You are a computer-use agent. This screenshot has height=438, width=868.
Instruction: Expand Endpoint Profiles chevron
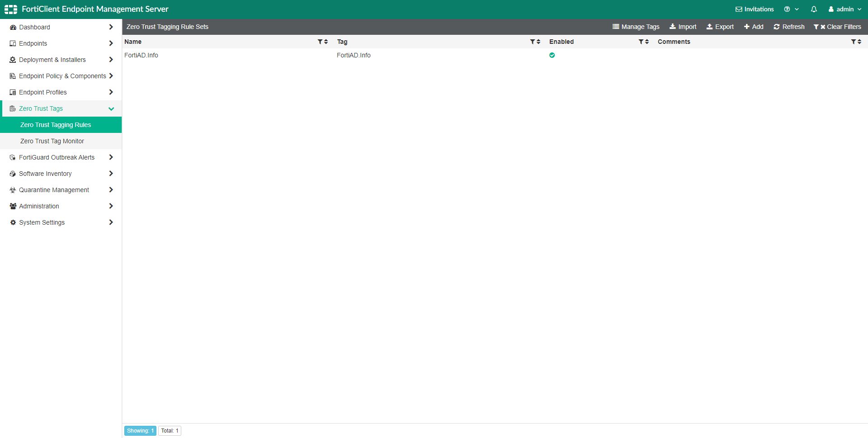coord(111,92)
